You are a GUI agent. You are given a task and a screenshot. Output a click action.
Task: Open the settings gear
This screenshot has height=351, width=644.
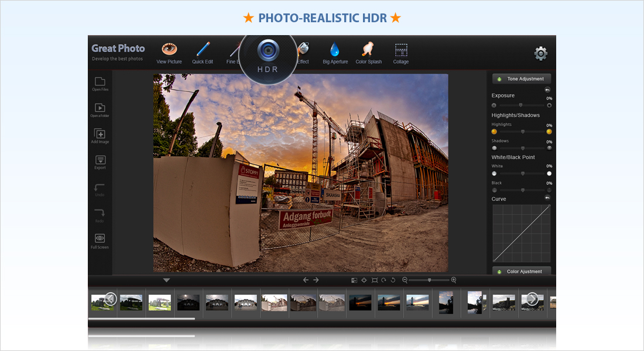540,53
